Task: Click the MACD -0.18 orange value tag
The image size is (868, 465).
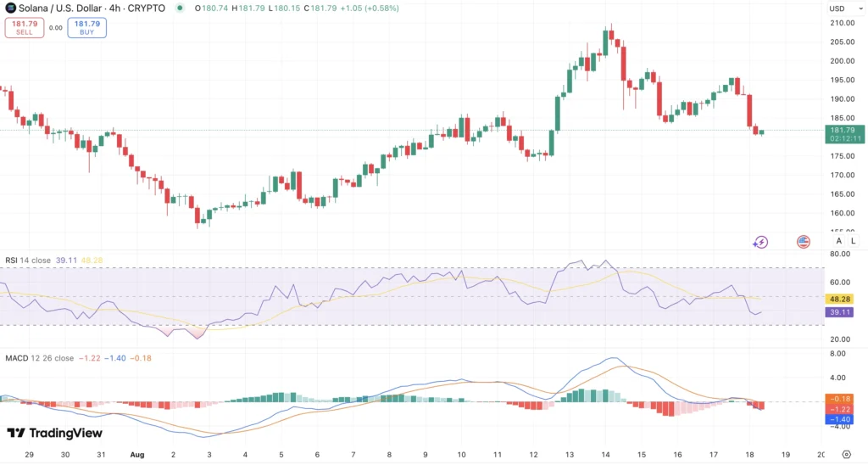Action: point(839,399)
